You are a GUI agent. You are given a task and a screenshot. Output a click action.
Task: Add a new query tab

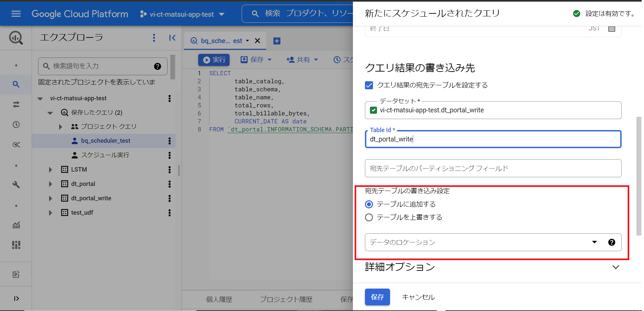coord(277,41)
